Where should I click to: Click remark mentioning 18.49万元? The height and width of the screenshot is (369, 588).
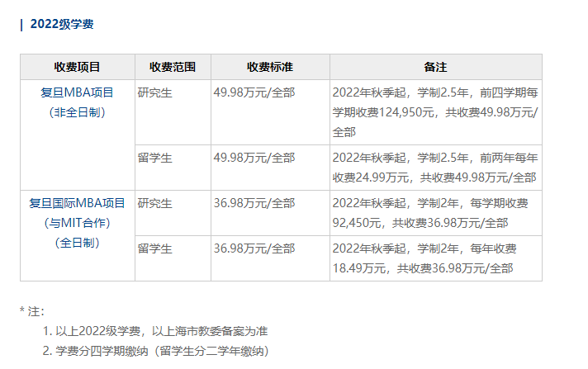coord(424,258)
